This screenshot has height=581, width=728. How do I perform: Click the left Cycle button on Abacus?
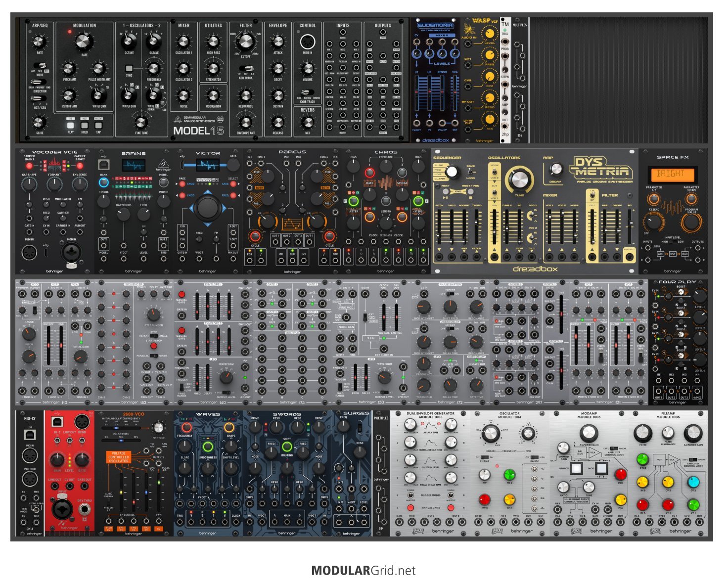tap(255, 235)
